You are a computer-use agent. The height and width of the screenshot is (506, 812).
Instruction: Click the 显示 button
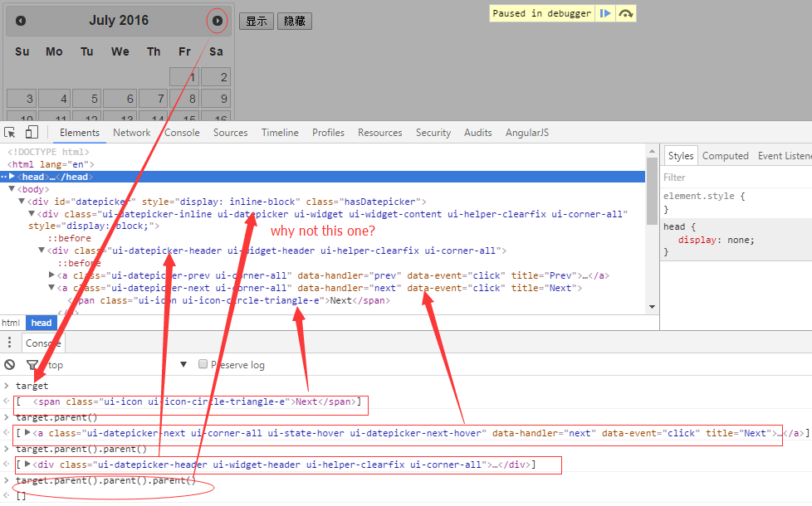(x=257, y=22)
